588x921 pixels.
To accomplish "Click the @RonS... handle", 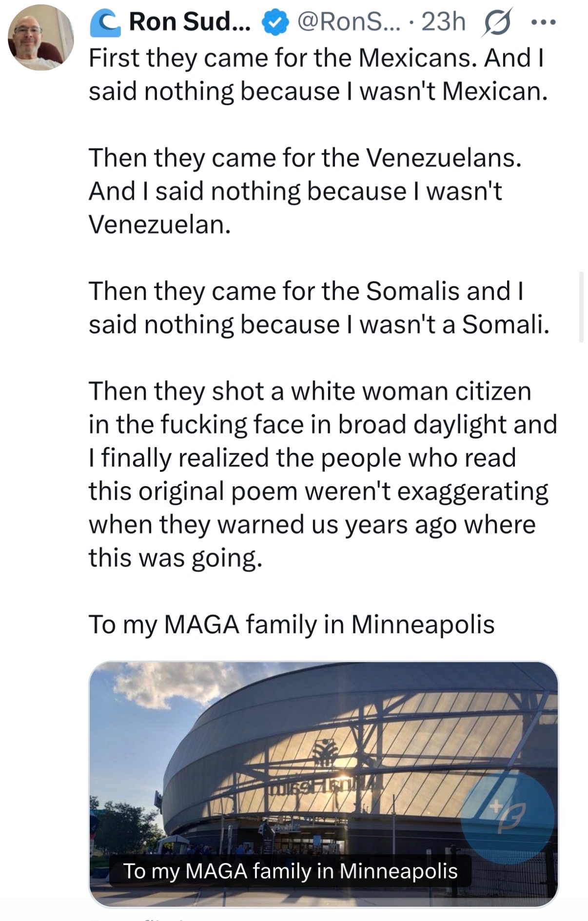I will click(x=348, y=22).
